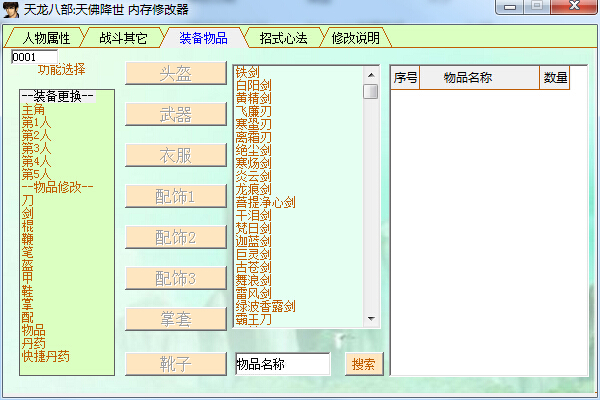Click the item list scroll down arrow
Viewport: 600px width, 400px height.
click(x=371, y=318)
